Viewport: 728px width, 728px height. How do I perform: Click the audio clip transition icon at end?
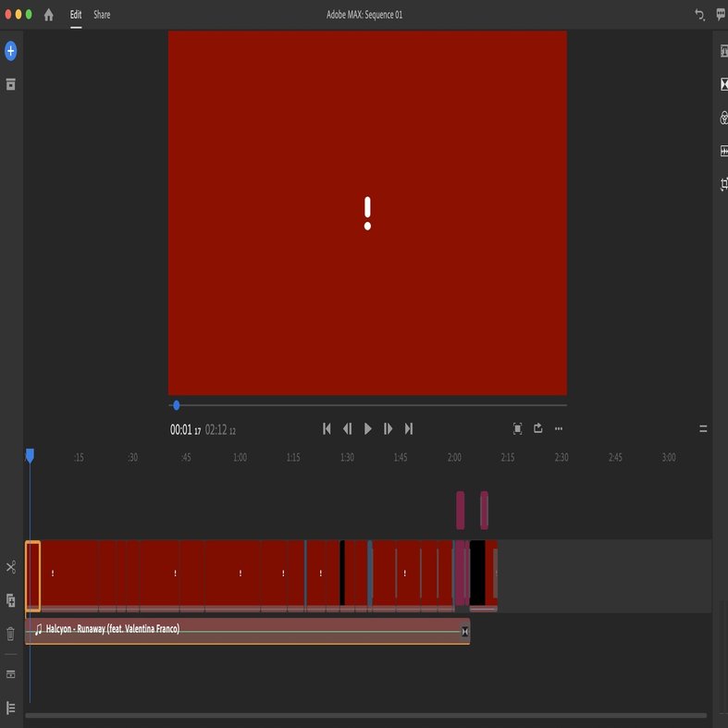[x=464, y=632]
